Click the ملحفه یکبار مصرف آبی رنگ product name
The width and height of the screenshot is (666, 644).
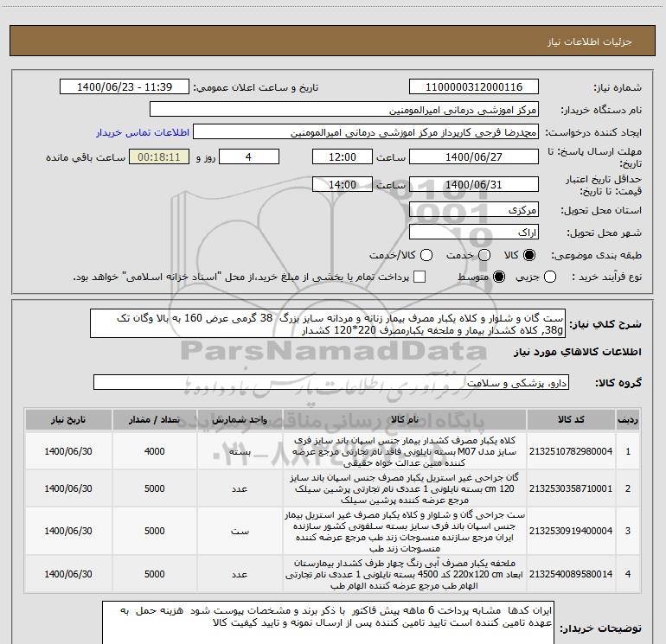(x=405, y=574)
